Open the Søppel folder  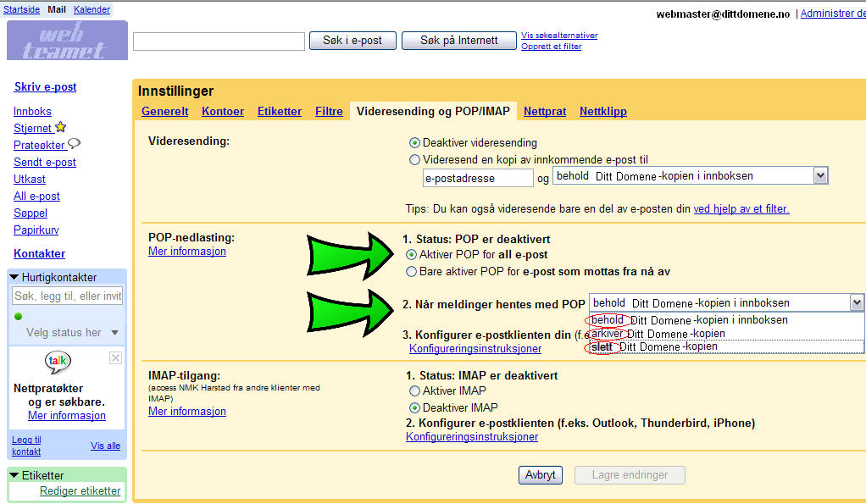(31, 213)
